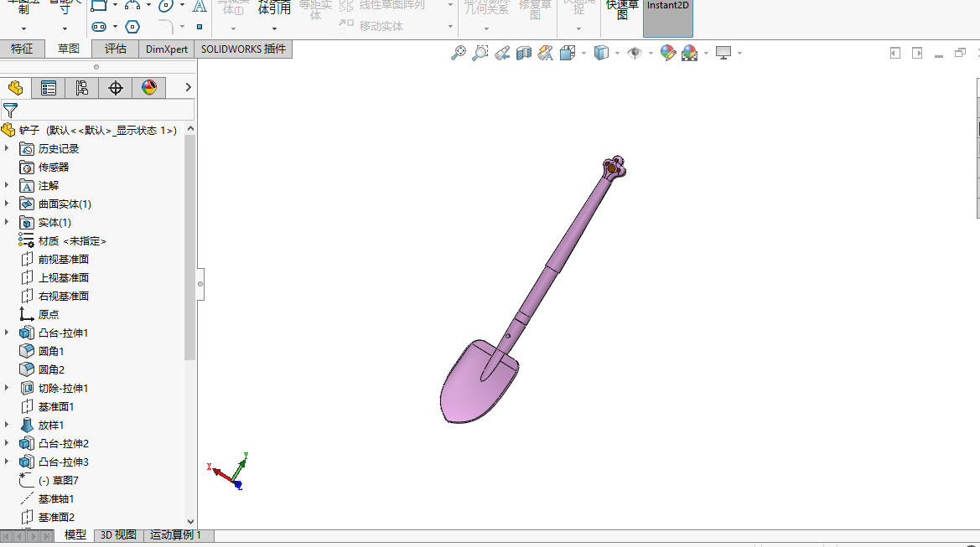This screenshot has width=980, height=547.
Task: Select the Polygon sketch tool
Action: pyautogui.click(x=132, y=27)
